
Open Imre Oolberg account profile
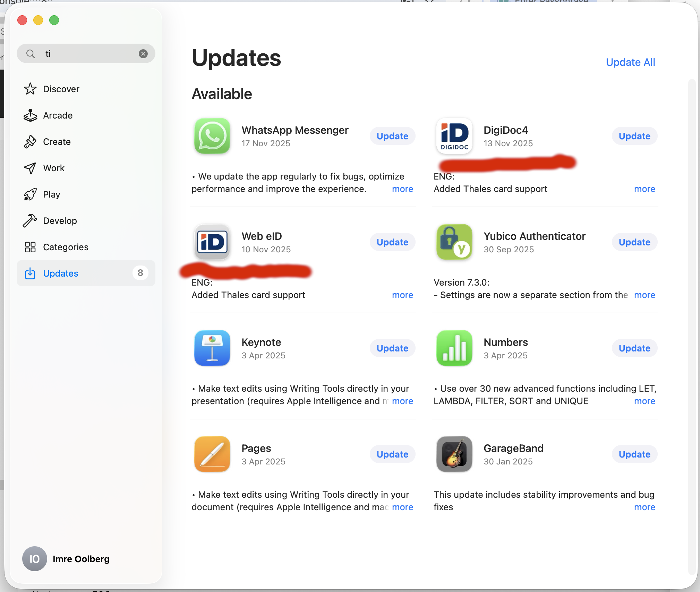point(66,559)
